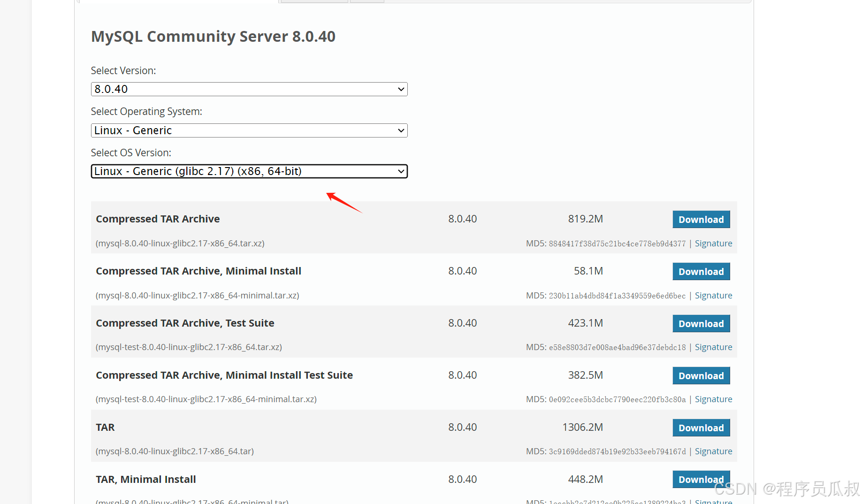Screen dimensions: 862x504
Task: Open the Select OS Version dropdown
Action: 249,171
